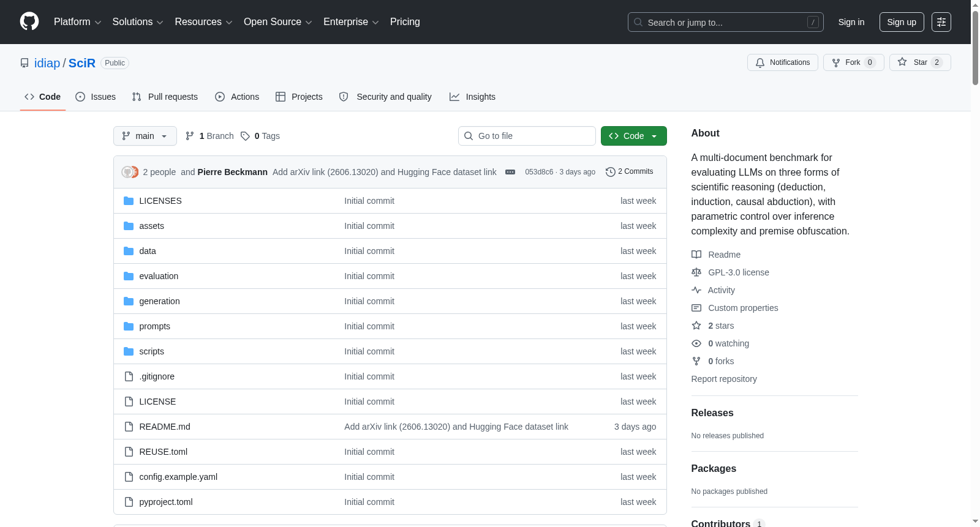Expand the Platform menu
980x527 pixels.
pyautogui.click(x=78, y=22)
